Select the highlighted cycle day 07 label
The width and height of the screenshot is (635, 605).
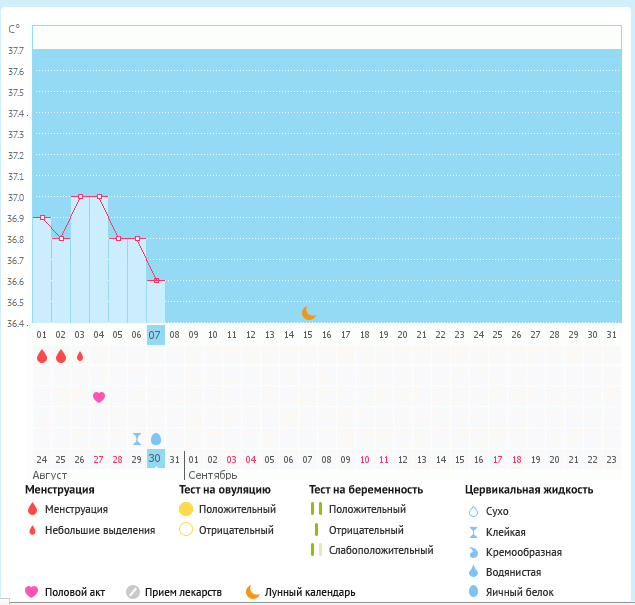[x=155, y=335]
